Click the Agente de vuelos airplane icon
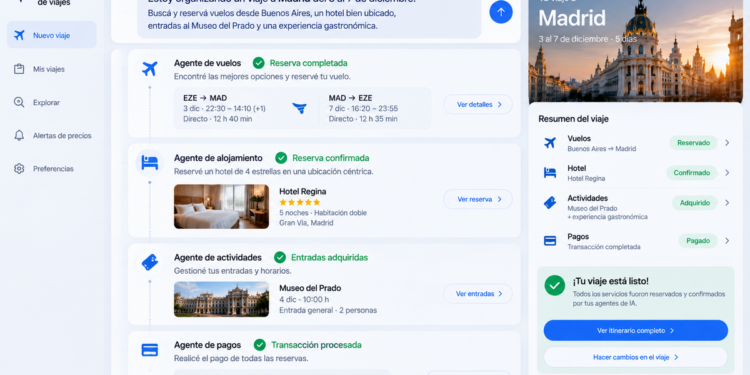The image size is (750, 375). [x=150, y=69]
